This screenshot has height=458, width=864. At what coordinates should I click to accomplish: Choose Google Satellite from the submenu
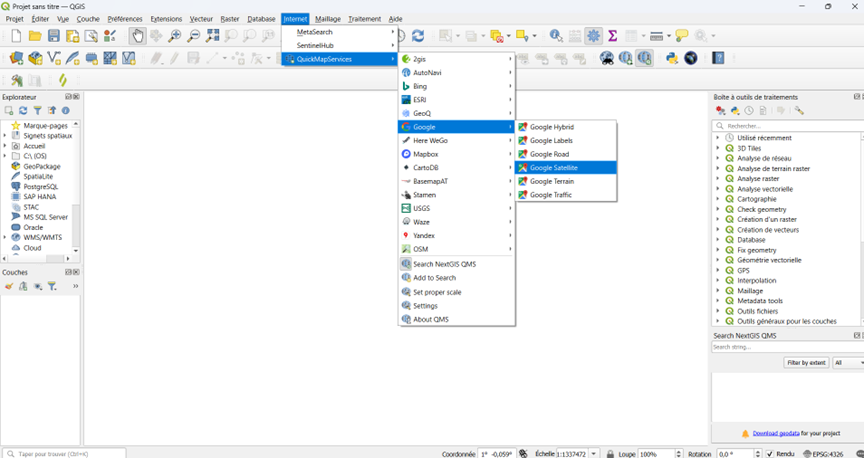[x=553, y=168]
